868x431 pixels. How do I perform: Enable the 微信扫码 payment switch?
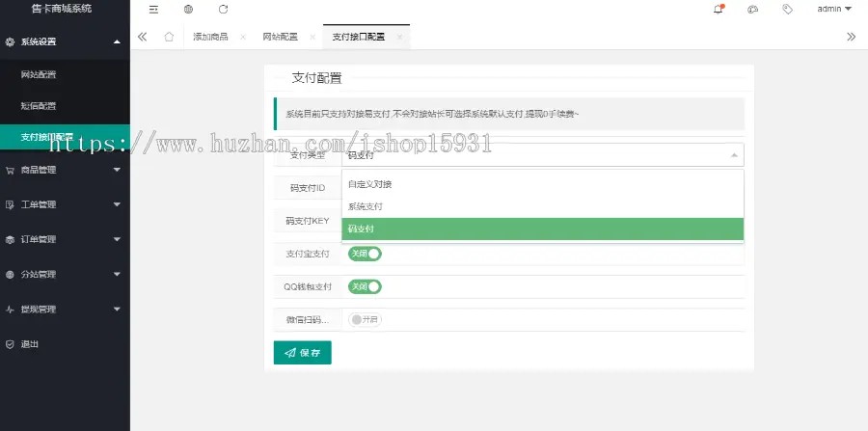(365, 320)
